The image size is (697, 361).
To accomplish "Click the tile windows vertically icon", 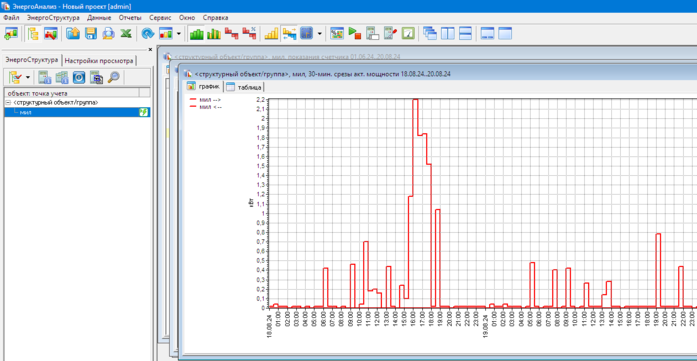I will [448, 33].
